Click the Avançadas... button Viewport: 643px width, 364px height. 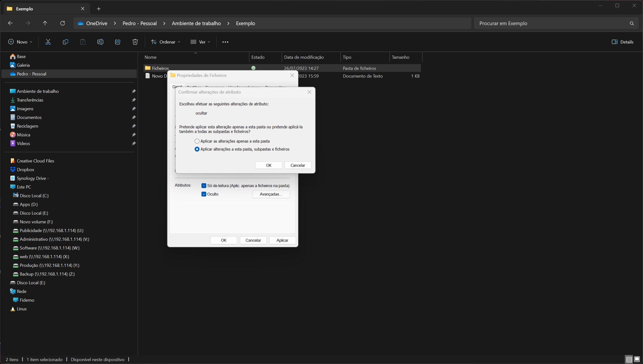click(x=271, y=194)
